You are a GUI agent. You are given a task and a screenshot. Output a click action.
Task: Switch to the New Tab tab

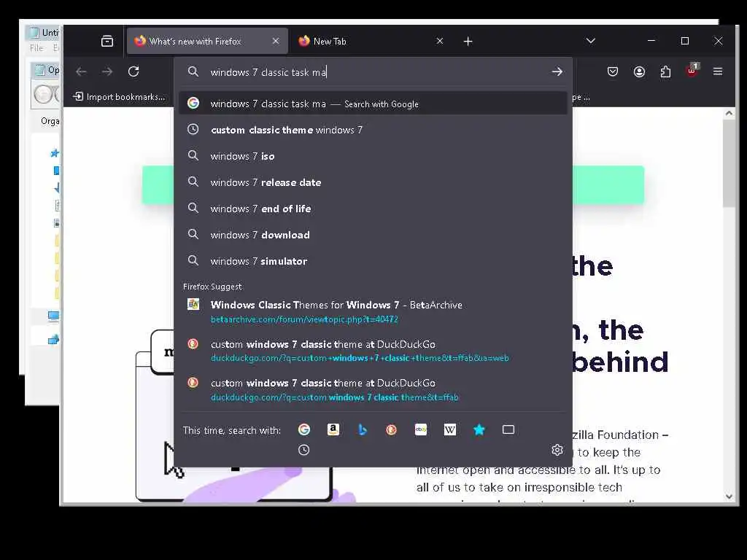pyautogui.click(x=371, y=42)
